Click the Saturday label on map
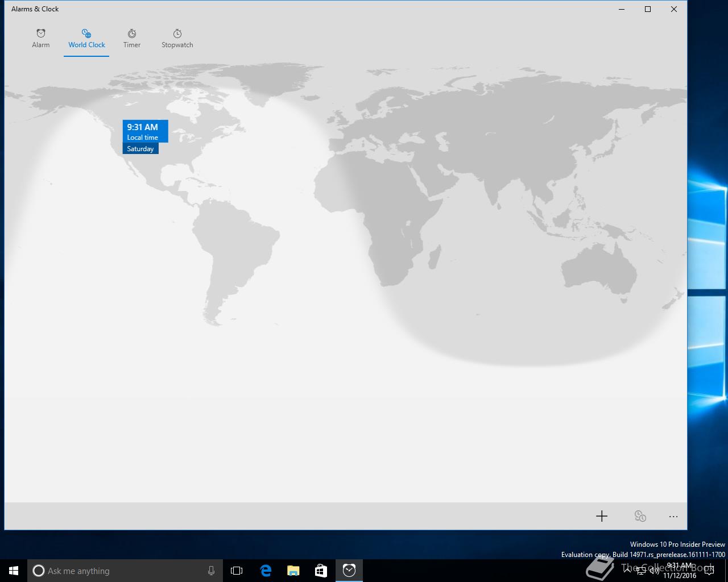728x582 pixels. 140,148
